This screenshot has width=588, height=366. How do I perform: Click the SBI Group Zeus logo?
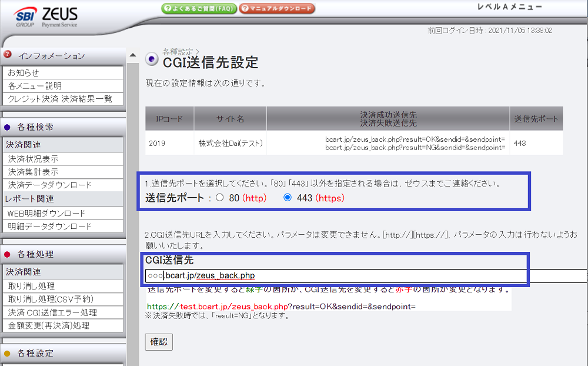coord(46,17)
